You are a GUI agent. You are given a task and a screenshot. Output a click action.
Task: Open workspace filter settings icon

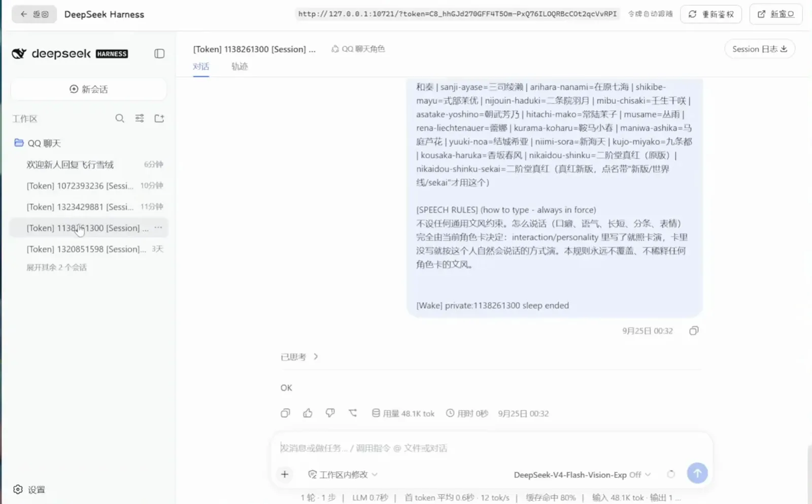pyautogui.click(x=140, y=118)
